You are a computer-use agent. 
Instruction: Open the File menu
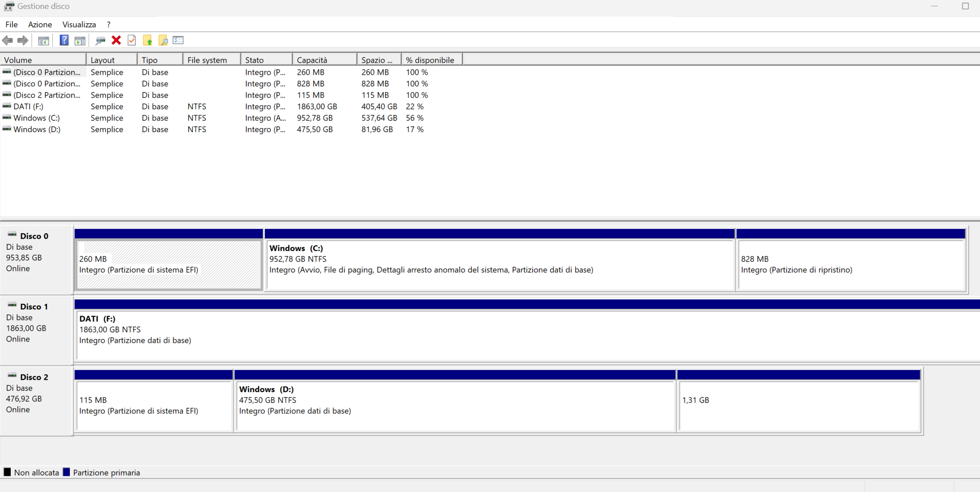pos(11,25)
